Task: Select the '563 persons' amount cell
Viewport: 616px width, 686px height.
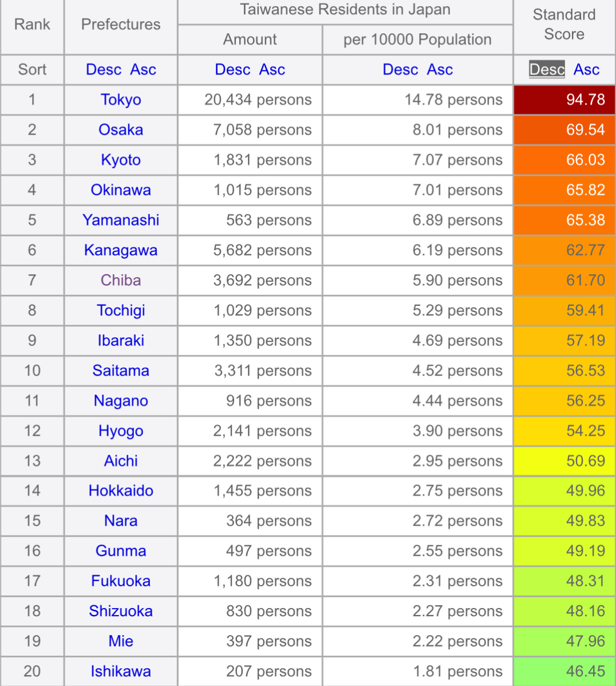Action: click(250, 220)
